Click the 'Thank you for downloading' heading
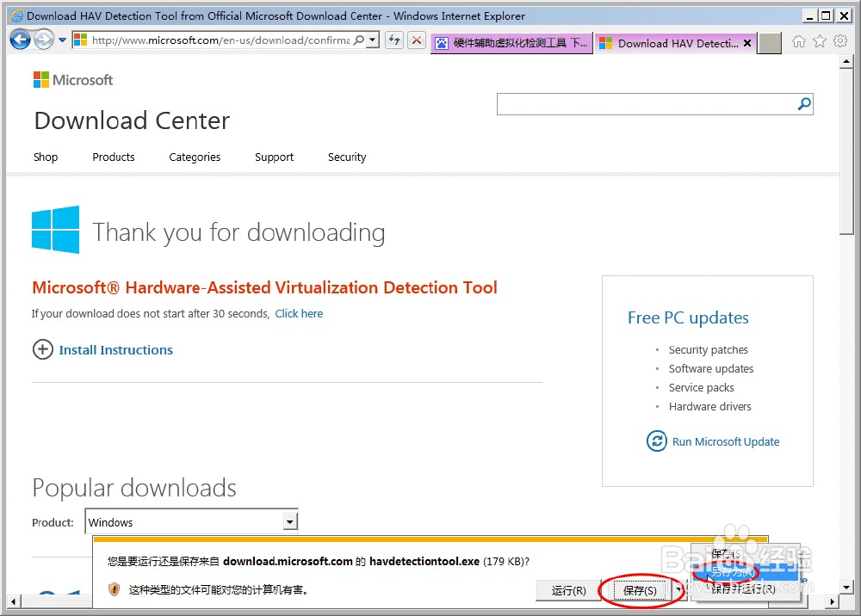This screenshot has width=861, height=616. coord(238,232)
